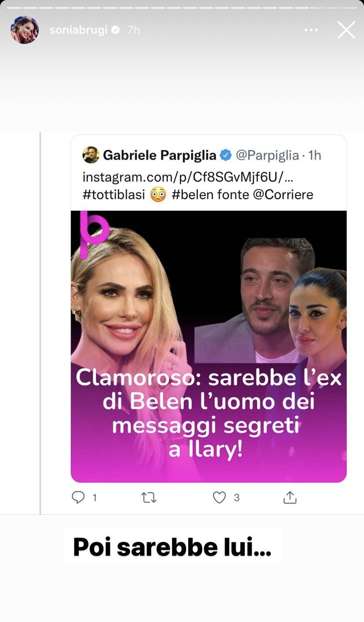Tap the #tottiblasi hashtag

pos(114,195)
